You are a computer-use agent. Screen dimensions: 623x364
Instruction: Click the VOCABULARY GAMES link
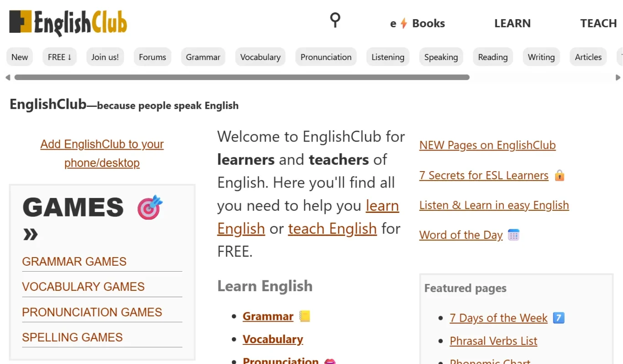[x=83, y=287]
